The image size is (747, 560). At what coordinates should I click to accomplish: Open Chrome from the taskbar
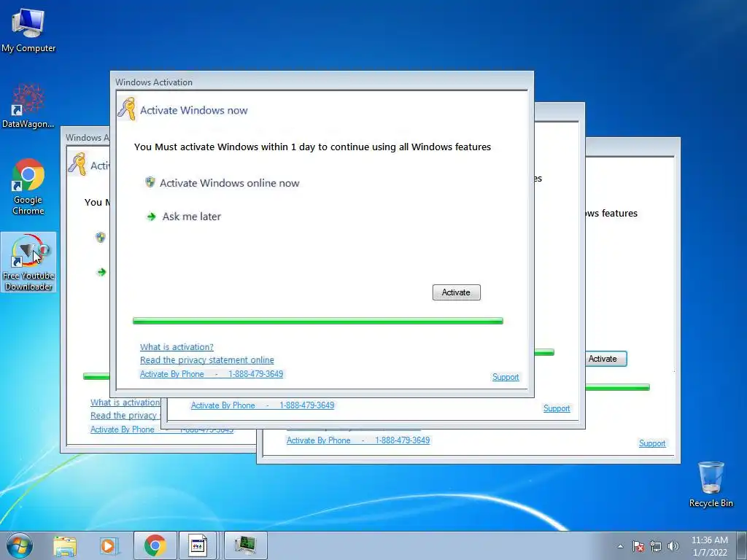pyautogui.click(x=155, y=545)
